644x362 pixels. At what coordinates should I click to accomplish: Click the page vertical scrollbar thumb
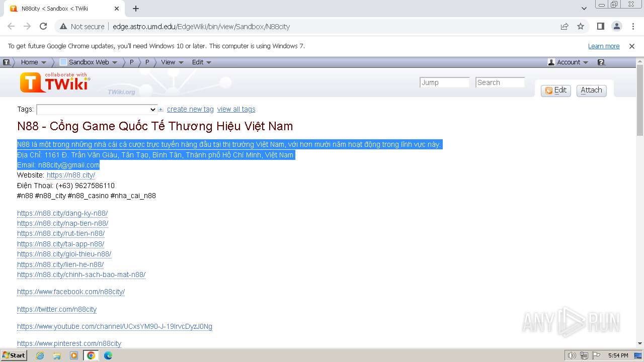pyautogui.click(x=640, y=101)
